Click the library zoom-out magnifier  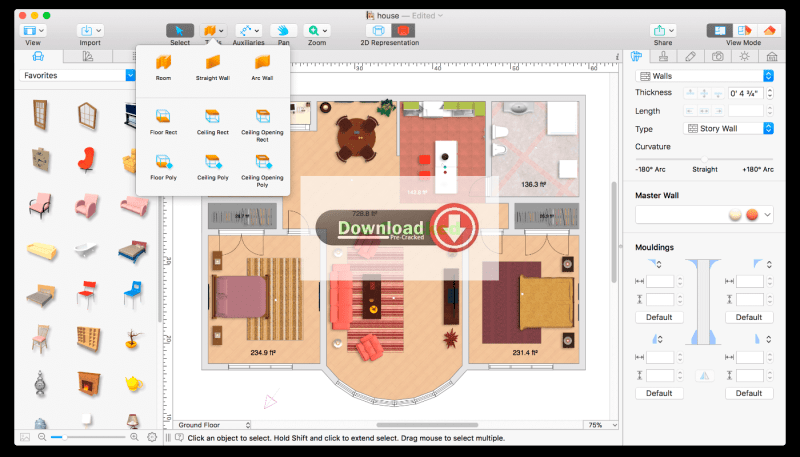pos(42,437)
